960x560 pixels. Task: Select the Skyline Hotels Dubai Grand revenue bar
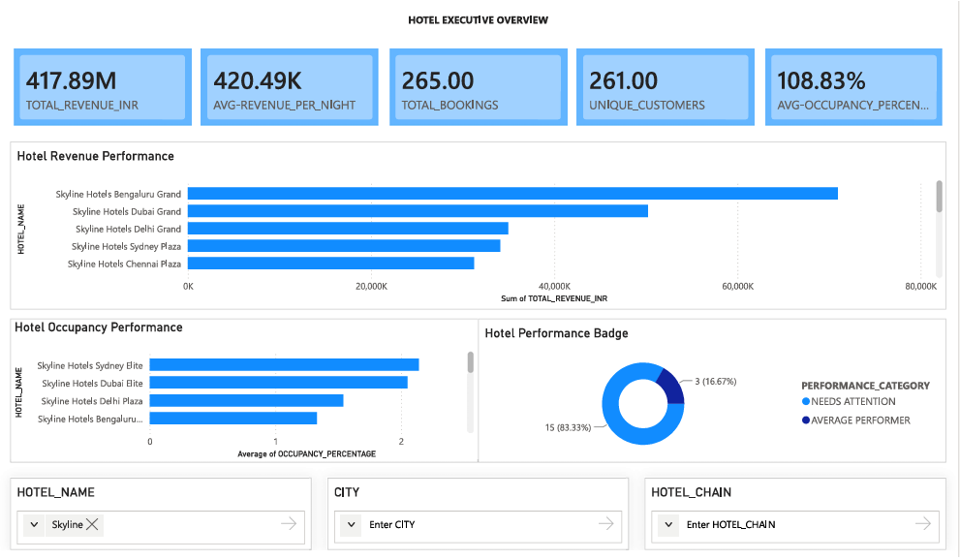(x=418, y=211)
